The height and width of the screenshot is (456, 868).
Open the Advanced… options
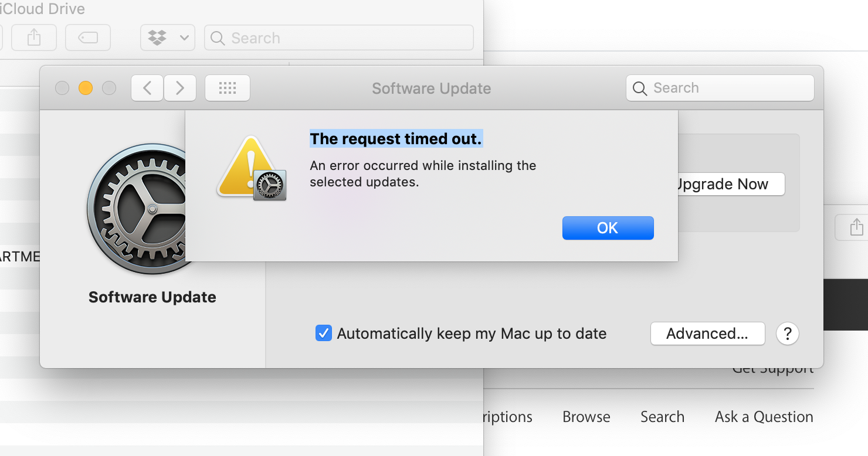tap(707, 334)
